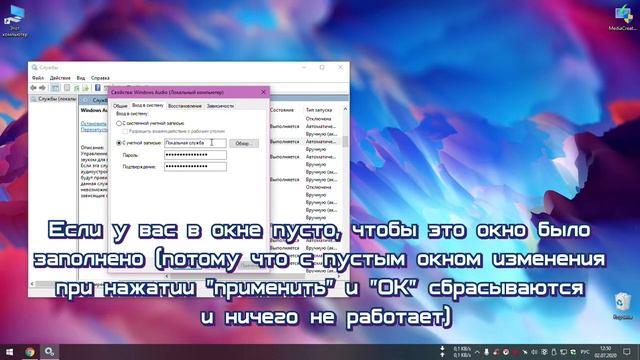Open the MediaCreat... desktop icon
Screen dimensions: 640x360
point(623,18)
